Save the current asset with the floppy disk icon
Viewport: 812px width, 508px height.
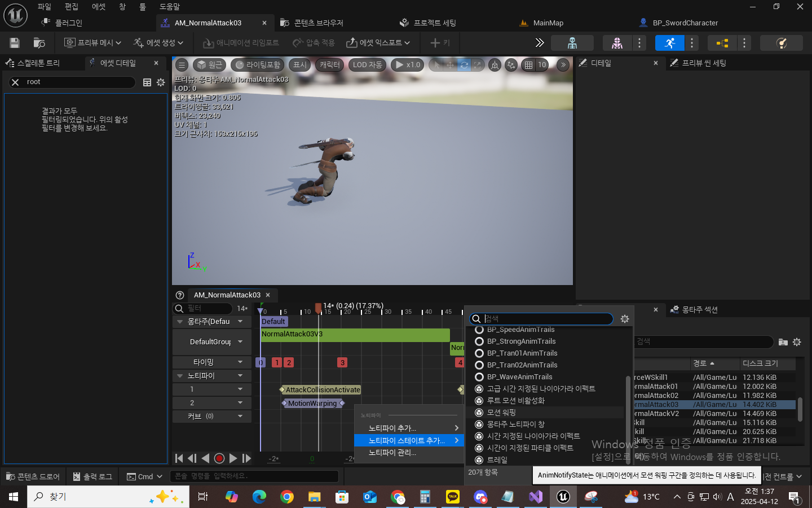(x=15, y=43)
